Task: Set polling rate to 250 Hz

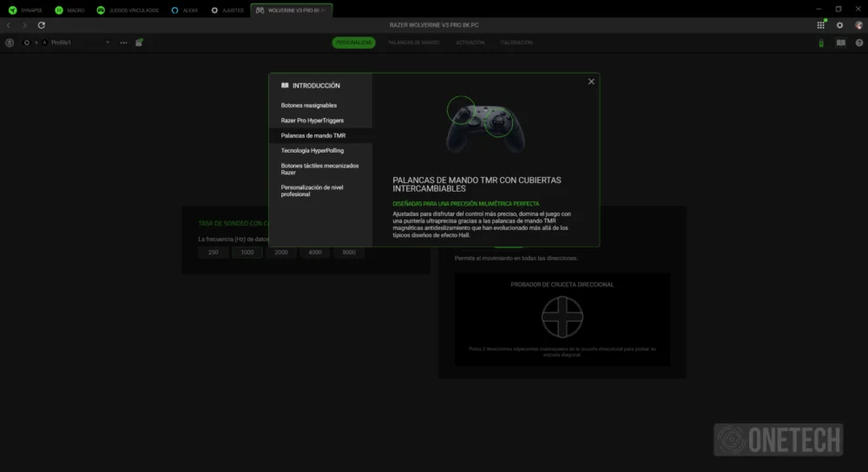Action: 214,252
